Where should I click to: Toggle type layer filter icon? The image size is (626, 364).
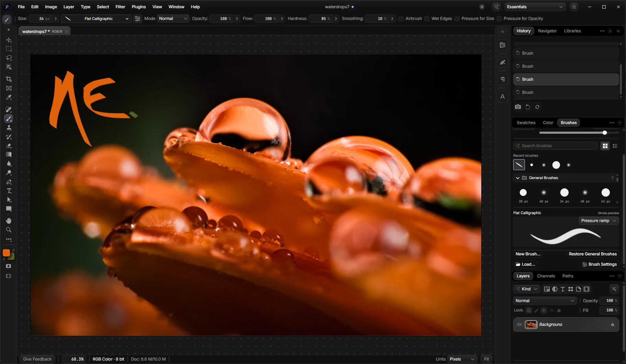[x=563, y=289]
